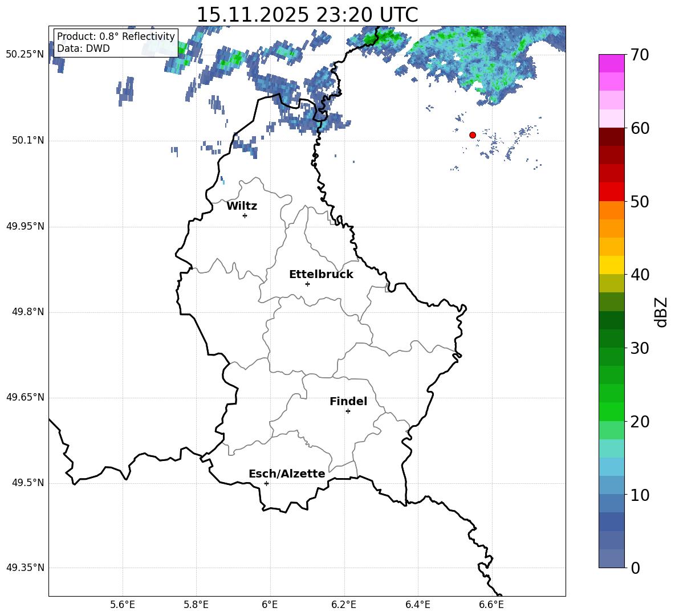The height and width of the screenshot is (616, 675).
Task: Click the plus marker below Ettelbruck
Action: [307, 284]
